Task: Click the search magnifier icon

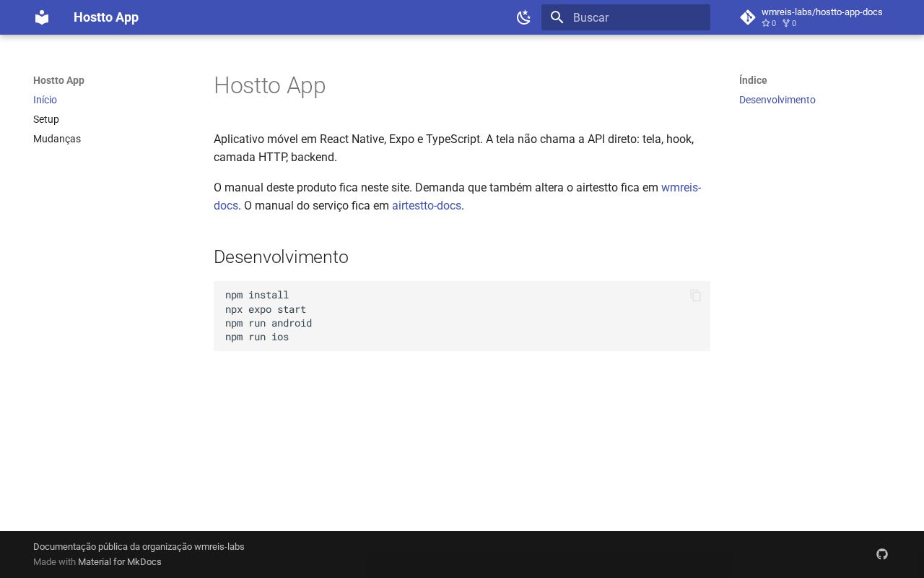Action: point(557,17)
